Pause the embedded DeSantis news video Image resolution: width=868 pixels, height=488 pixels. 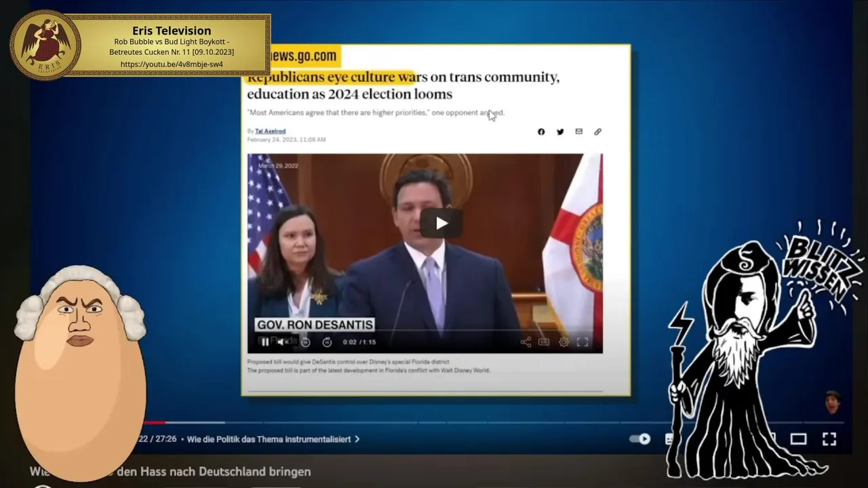pyautogui.click(x=264, y=342)
